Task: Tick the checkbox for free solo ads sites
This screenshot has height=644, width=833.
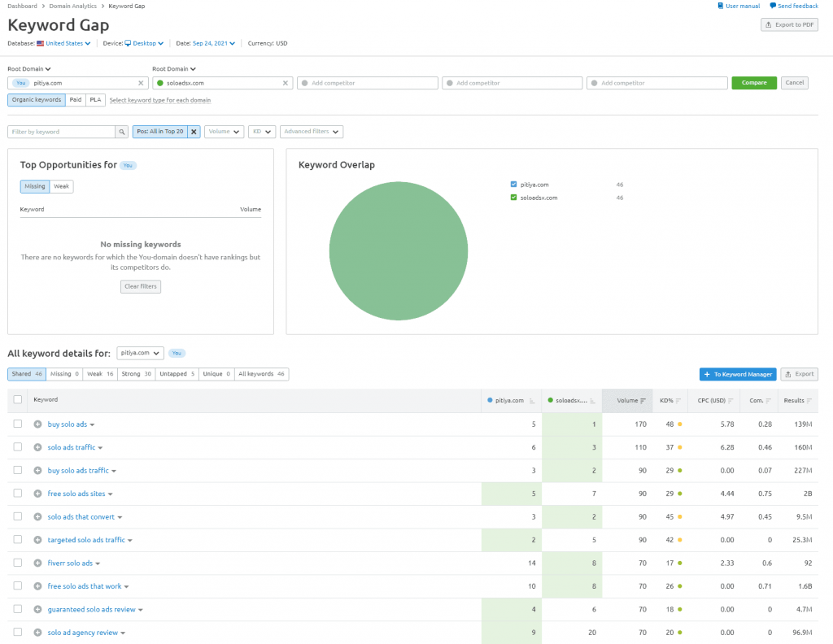Action: (18, 494)
